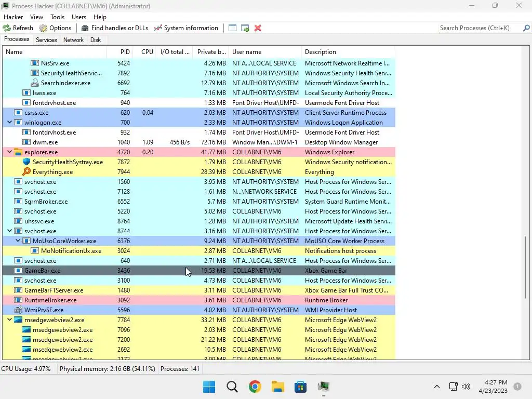This screenshot has height=399, width=532.
Task: Select the SgrmBroker.exe process
Action: (199, 202)
